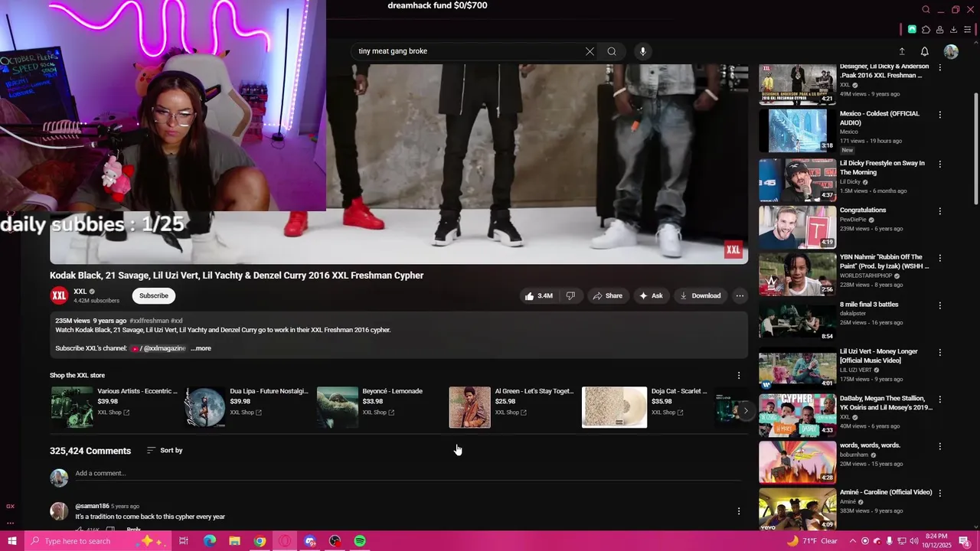
Task: Open the YouTube create upload icon
Action: 902,51
